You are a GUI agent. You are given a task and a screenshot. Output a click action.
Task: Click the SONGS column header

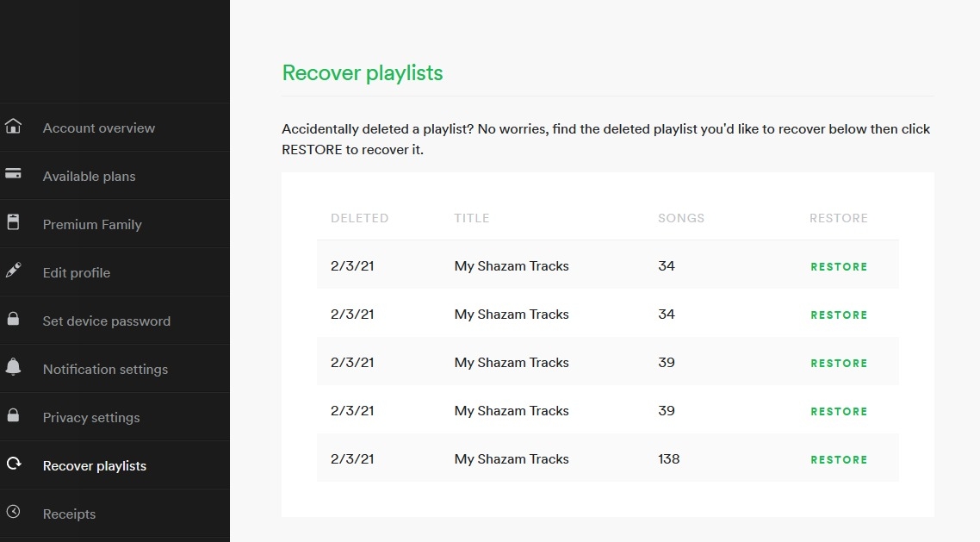pyautogui.click(x=681, y=219)
